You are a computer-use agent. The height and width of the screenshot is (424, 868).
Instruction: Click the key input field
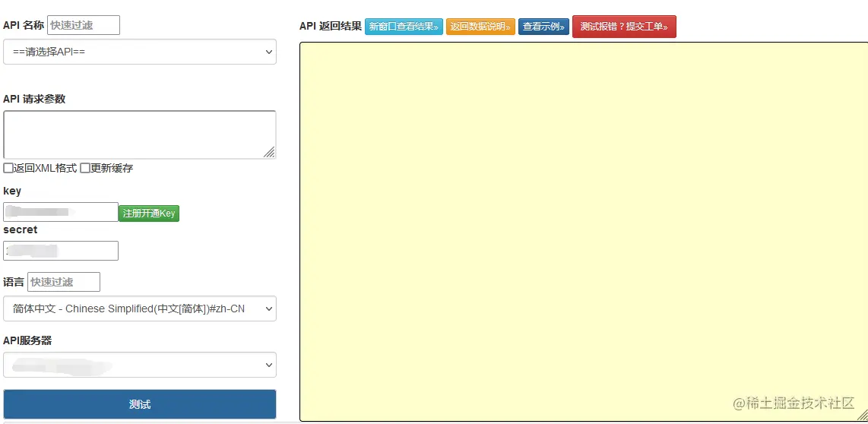click(61, 212)
